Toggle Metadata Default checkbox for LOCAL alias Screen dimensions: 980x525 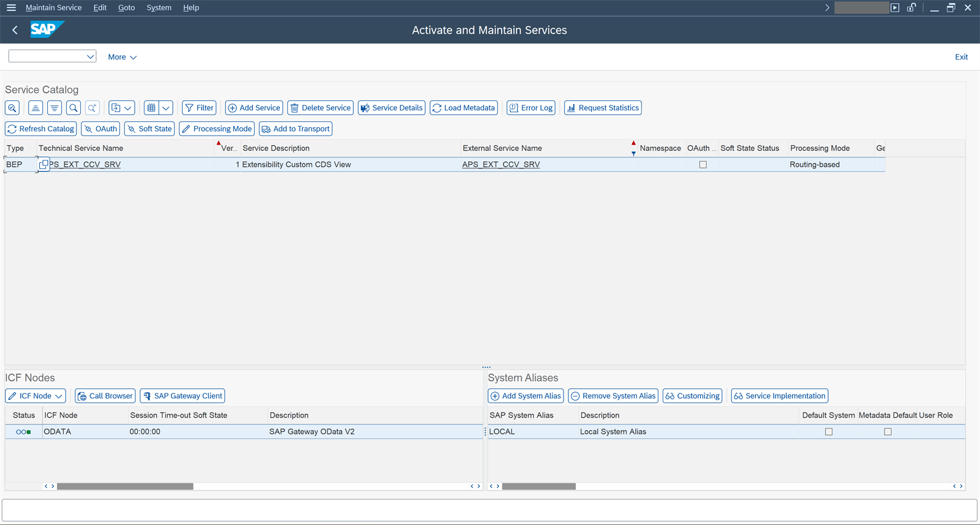pyautogui.click(x=888, y=432)
